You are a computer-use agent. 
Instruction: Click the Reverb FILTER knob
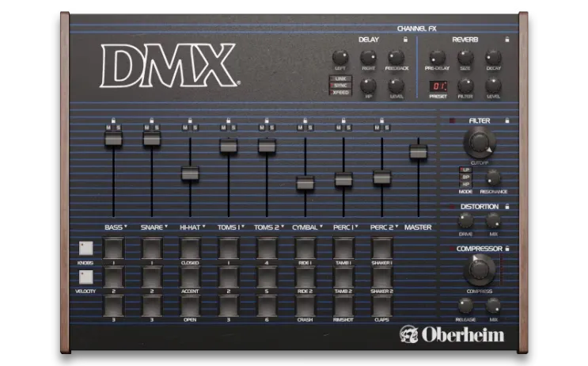[x=465, y=86]
